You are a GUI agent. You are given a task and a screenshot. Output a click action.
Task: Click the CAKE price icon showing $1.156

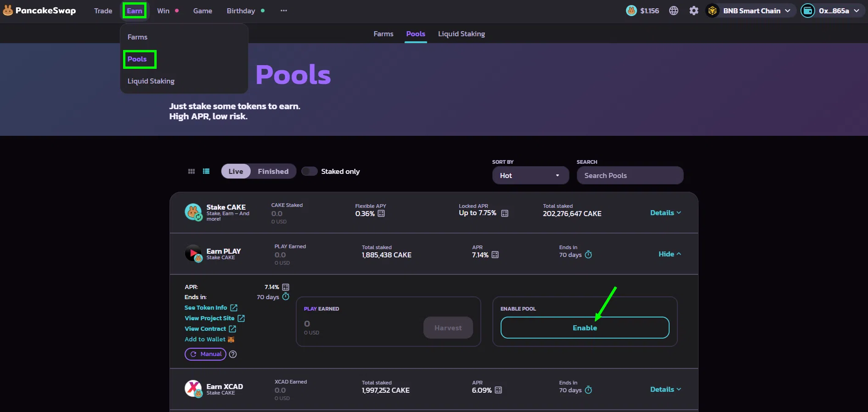pyautogui.click(x=631, y=11)
